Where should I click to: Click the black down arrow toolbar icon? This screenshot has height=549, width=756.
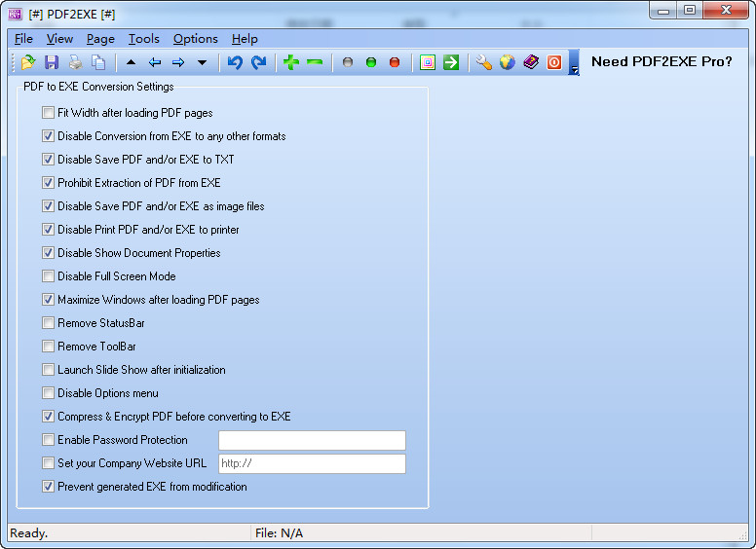202,62
